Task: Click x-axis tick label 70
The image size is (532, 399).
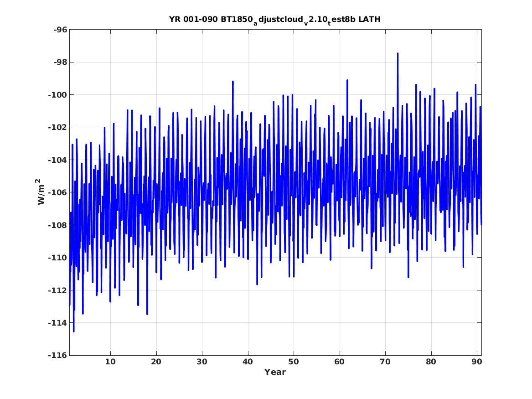Action: 385,362
